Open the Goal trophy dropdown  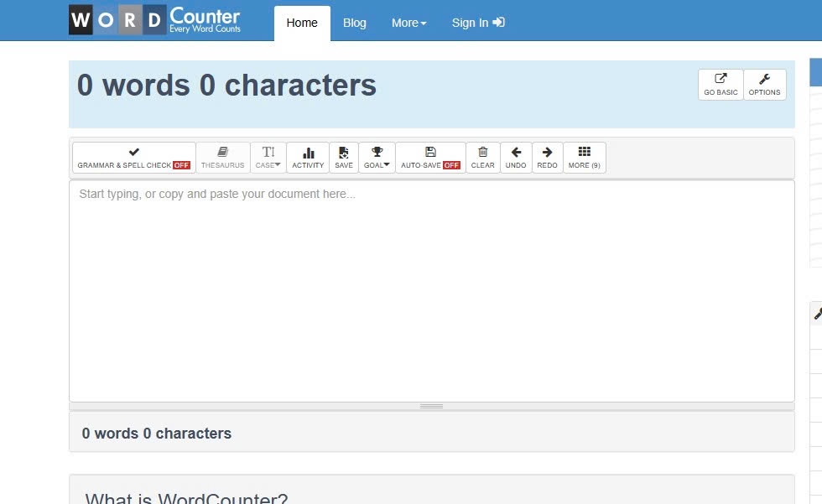coord(377,157)
